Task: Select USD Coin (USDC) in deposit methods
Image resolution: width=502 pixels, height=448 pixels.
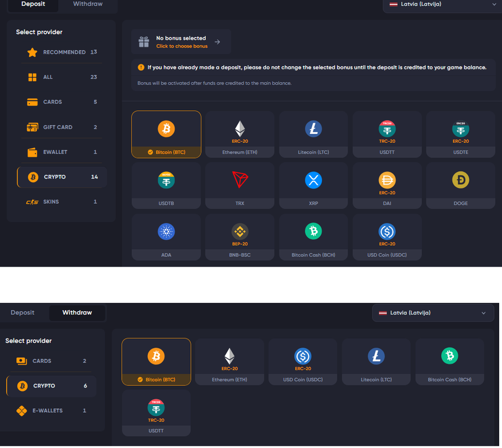Action: click(387, 237)
